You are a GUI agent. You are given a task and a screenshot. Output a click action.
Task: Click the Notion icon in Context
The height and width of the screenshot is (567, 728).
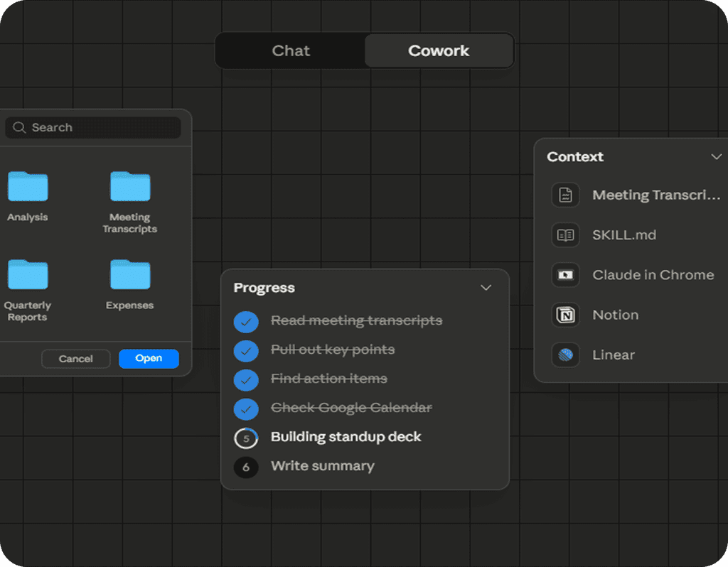565,315
